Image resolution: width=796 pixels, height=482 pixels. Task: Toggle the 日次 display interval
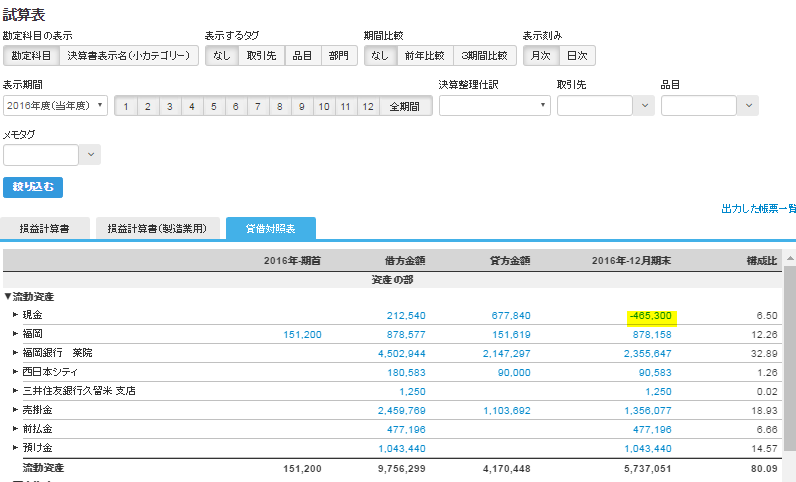(x=577, y=56)
